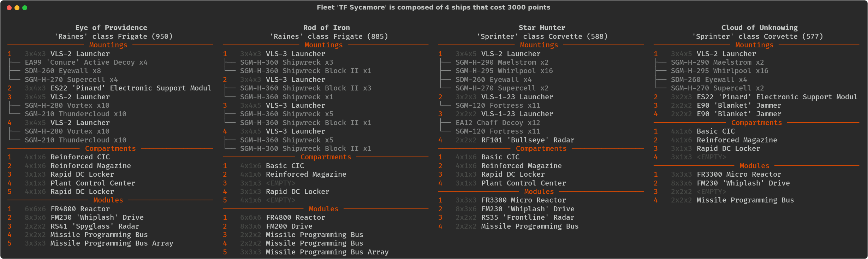Click the Star Hunter ship title
The height and width of the screenshot is (259, 868).
tap(542, 28)
